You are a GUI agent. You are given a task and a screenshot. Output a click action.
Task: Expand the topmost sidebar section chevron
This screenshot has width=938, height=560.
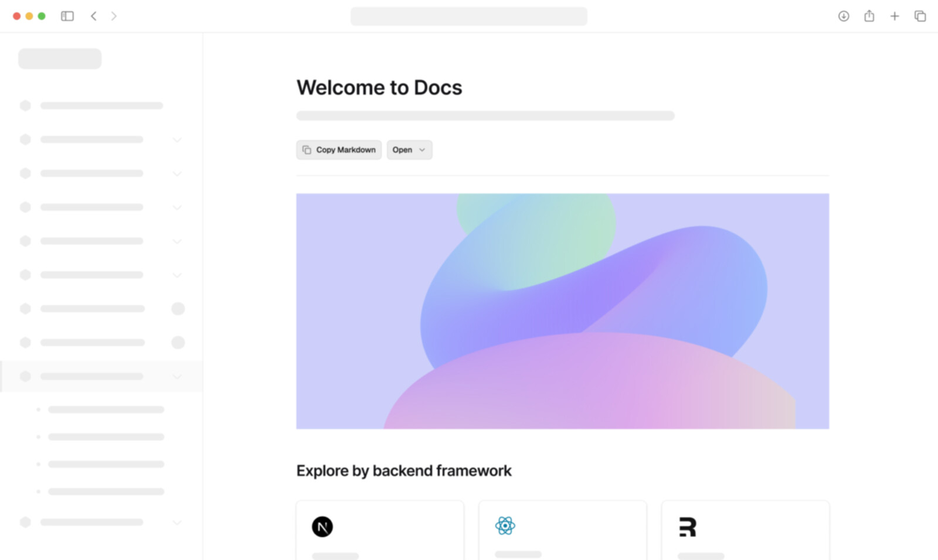point(176,139)
